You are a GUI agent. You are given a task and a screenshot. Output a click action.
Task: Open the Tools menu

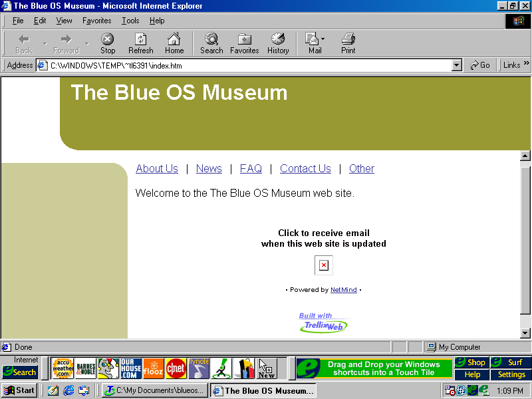pos(130,21)
